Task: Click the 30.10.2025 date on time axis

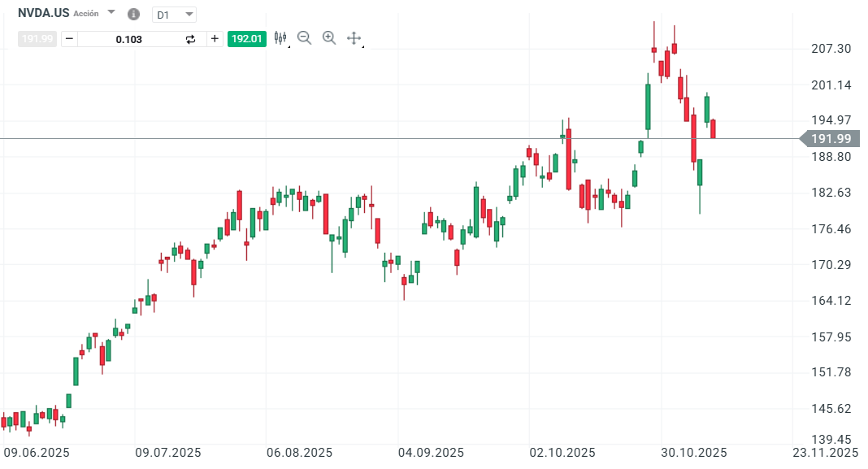Action: pos(693,453)
